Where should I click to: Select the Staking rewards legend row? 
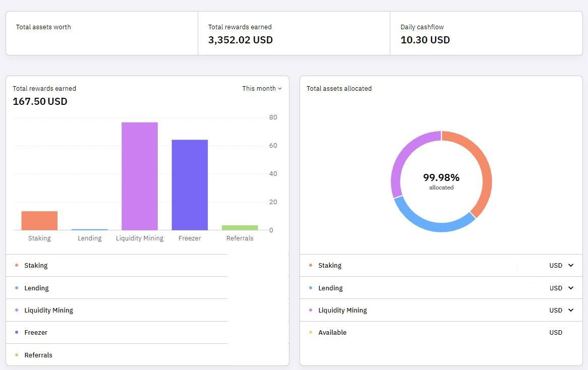[x=116, y=266]
